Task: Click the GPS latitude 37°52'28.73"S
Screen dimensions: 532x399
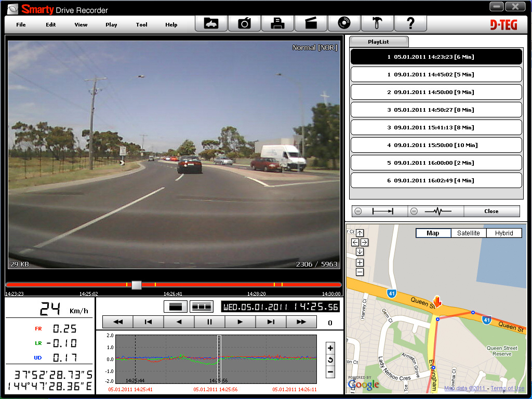Action: coord(54,375)
